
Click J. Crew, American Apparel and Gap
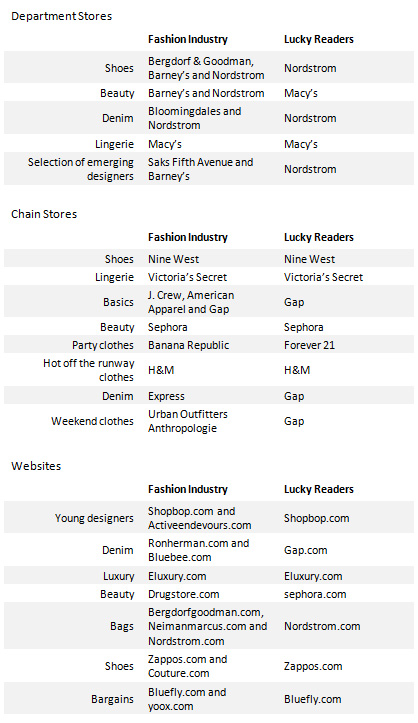pyautogui.click(x=191, y=302)
